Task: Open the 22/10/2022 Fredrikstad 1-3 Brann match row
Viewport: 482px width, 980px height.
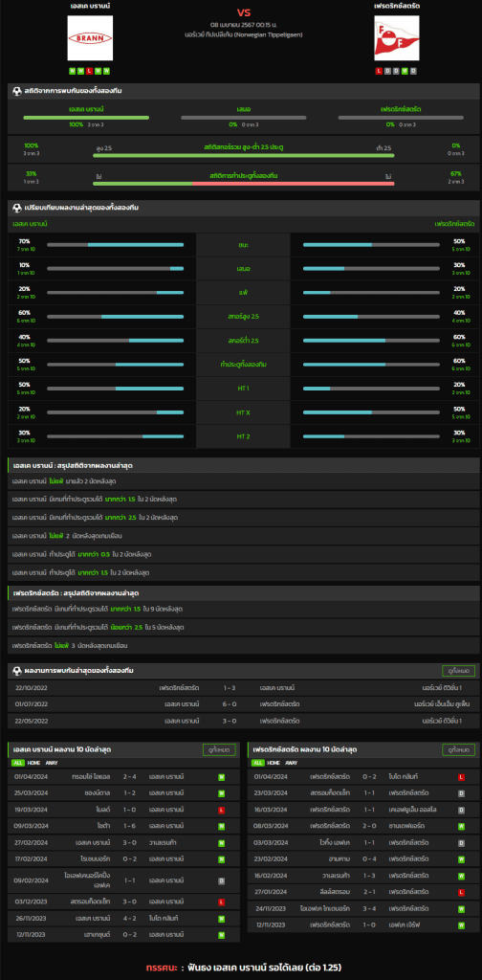Action: coord(244,687)
